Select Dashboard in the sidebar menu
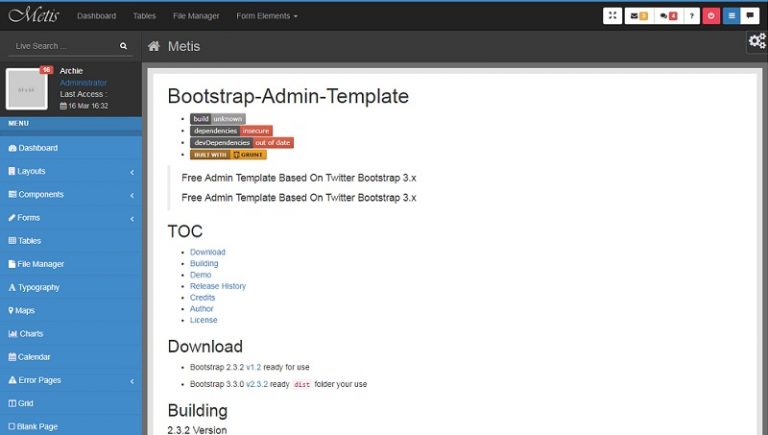Image resolution: width=768 pixels, height=435 pixels. tap(71, 148)
